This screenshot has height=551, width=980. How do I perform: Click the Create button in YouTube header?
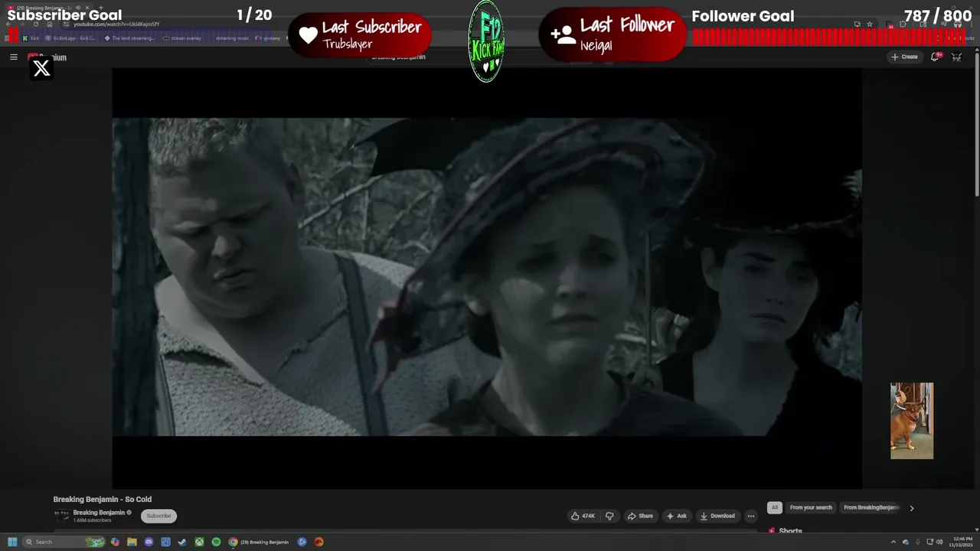[x=904, y=57]
